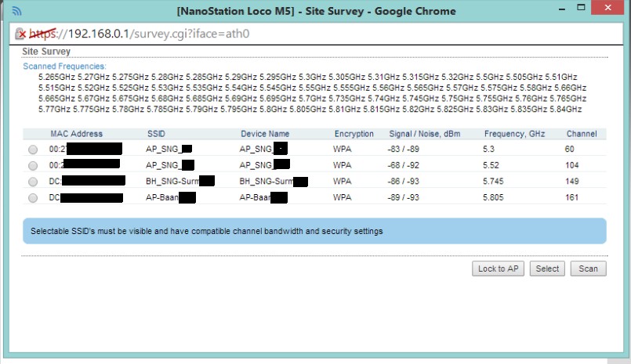This screenshot has height=364, width=631.
Task: Click the BH_SNG-Surn SSID cell
Action: coord(180,181)
